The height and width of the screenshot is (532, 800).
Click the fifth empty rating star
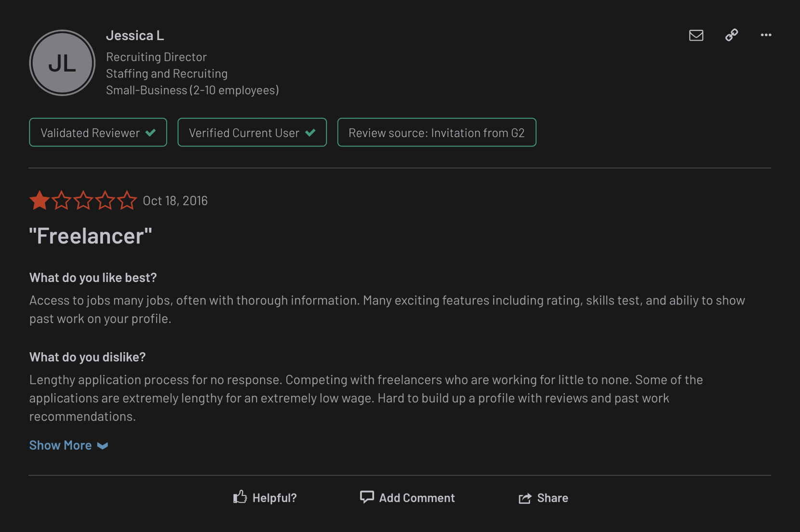click(x=127, y=200)
